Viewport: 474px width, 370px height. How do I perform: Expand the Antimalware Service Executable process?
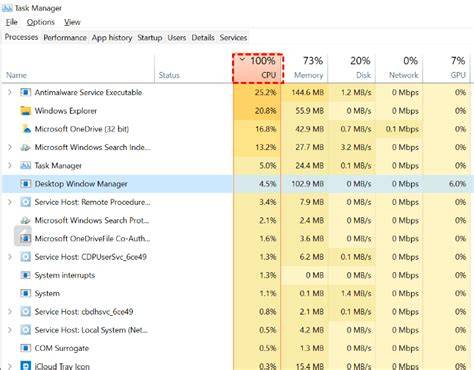[x=10, y=92]
